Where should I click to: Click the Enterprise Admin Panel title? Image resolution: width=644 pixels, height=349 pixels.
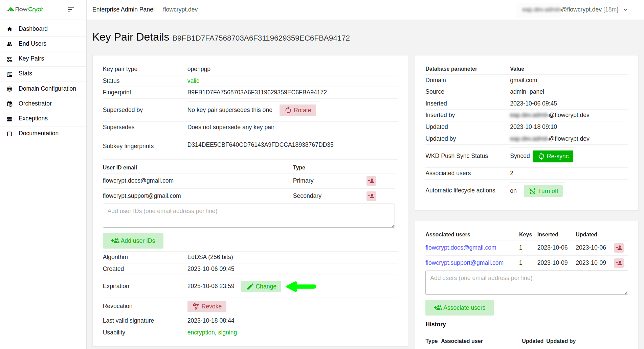124,9
